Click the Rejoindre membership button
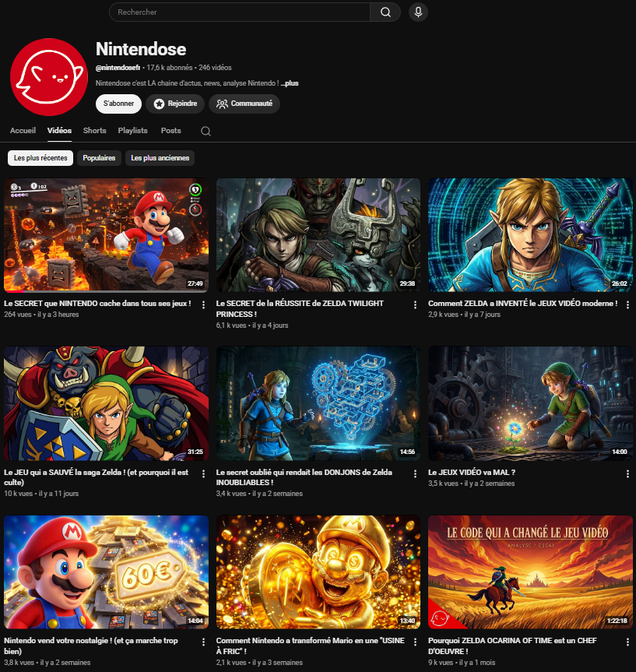The width and height of the screenshot is (636, 672). (x=175, y=104)
